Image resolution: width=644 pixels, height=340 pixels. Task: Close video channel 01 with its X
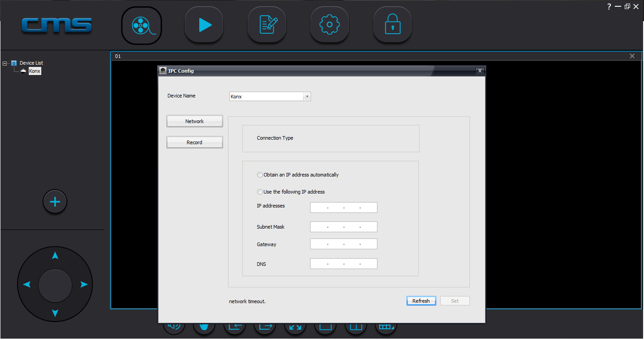tap(632, 56)
